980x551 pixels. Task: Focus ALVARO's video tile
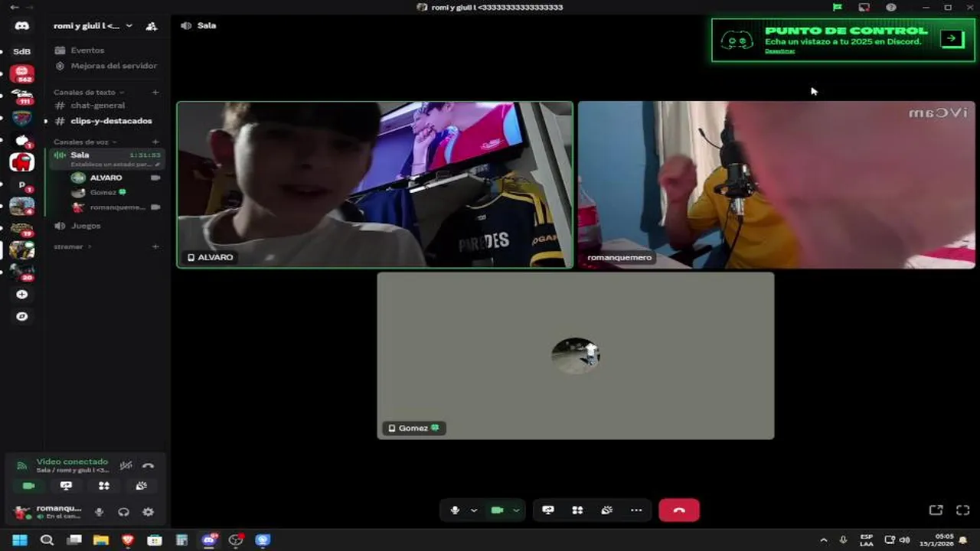(x=375, y=185)
